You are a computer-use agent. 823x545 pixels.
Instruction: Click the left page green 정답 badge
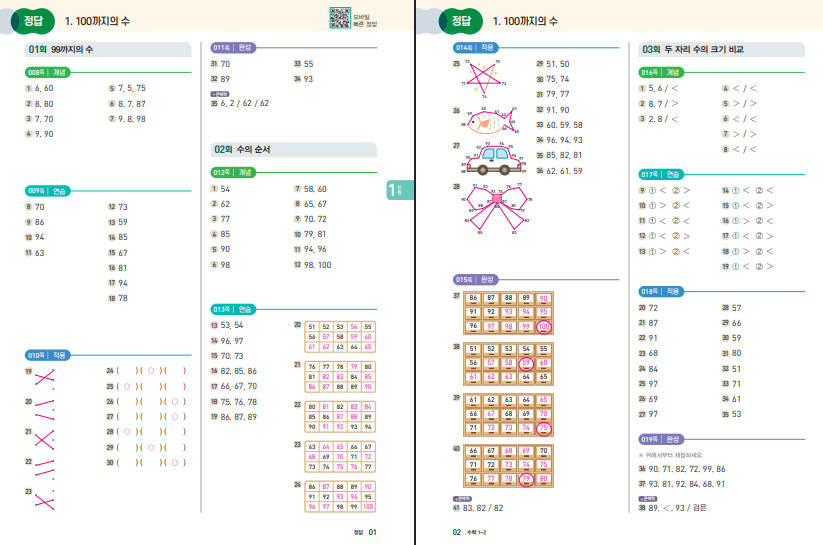[33, 21]
